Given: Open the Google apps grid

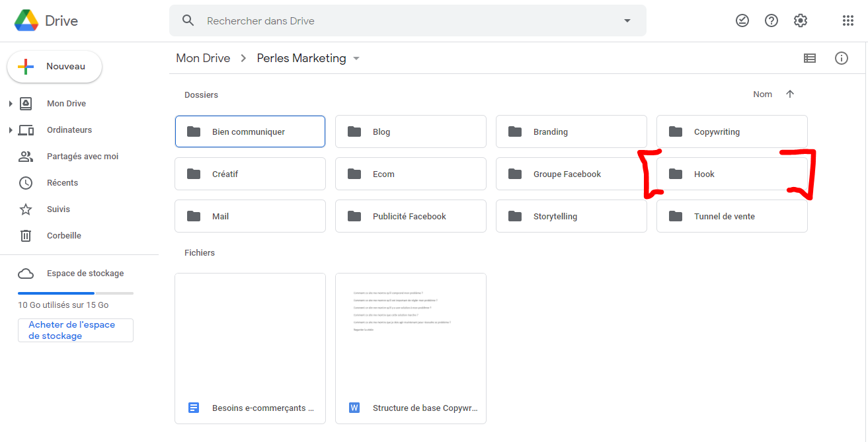Looking at the screenshot, I should (x=848, y=20).
